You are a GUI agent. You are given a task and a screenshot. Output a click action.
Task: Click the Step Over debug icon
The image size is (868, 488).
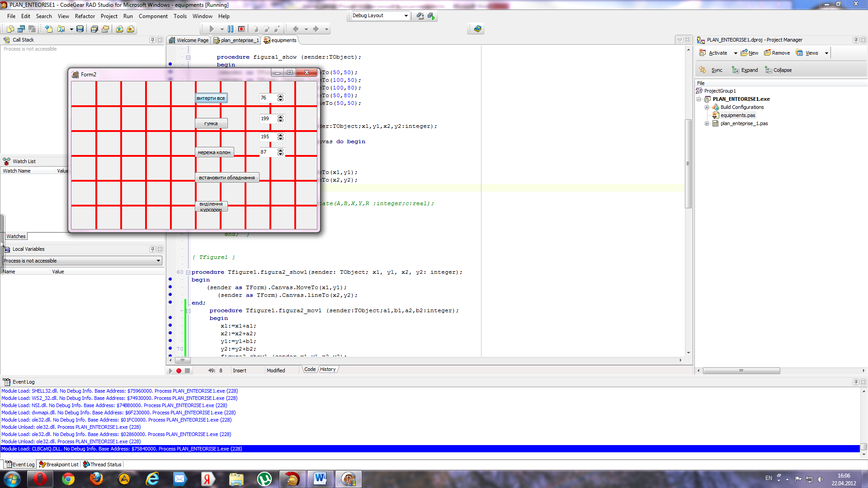pyautogui.click(x=267, y=29)
